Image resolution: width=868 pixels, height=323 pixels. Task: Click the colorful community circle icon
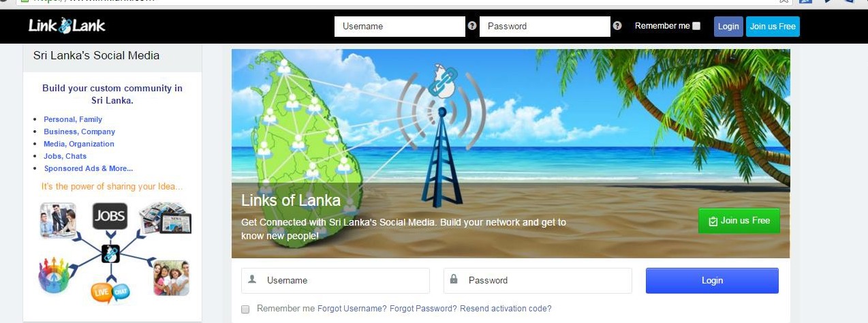click(x=57, y=275)
